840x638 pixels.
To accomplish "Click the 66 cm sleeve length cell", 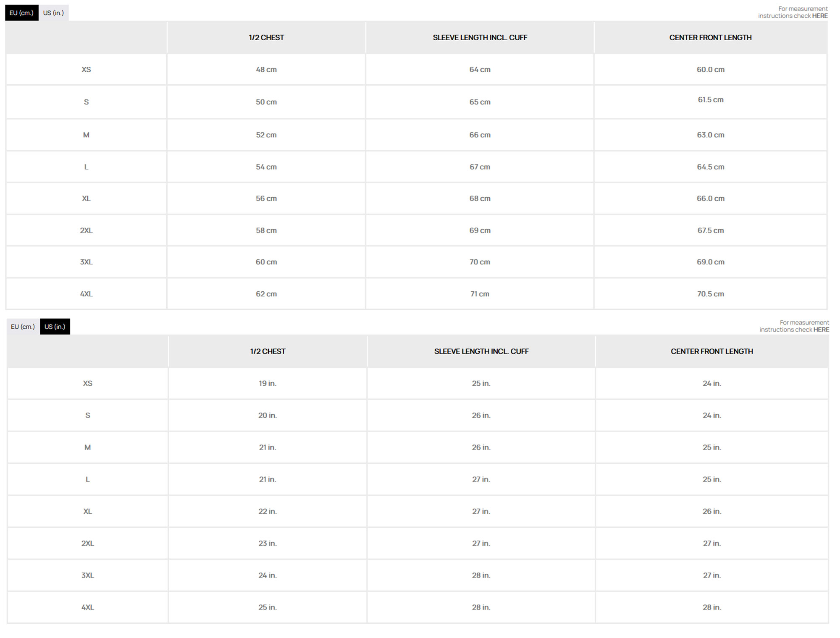I will 480,135.
